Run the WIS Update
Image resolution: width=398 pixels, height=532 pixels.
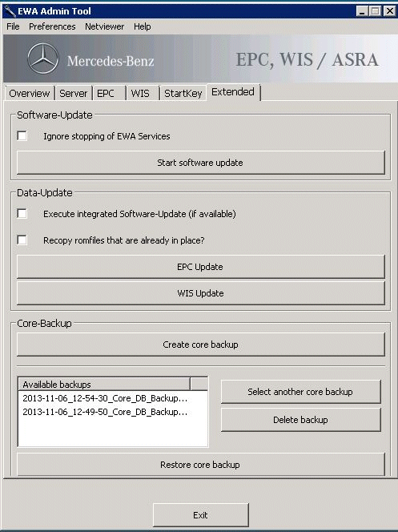(201, 293)
